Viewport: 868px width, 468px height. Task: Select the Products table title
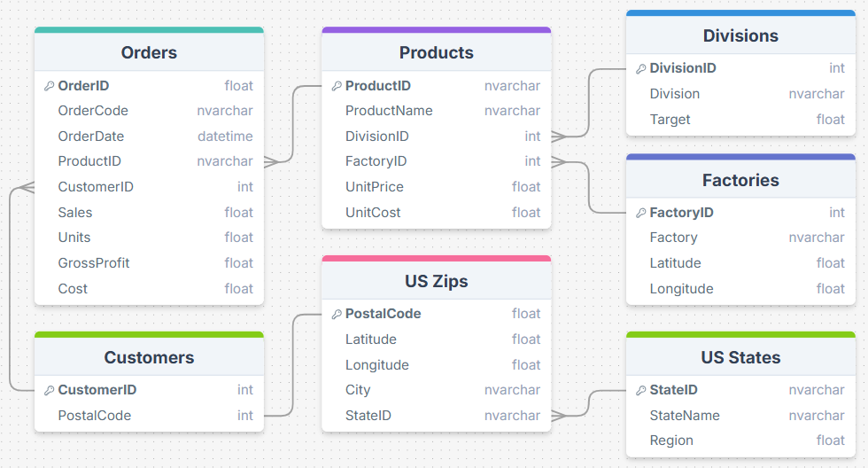click(436, 53)
